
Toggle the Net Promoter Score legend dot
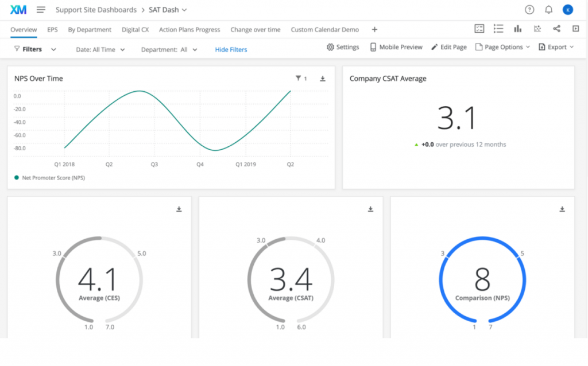click(17, 178)
